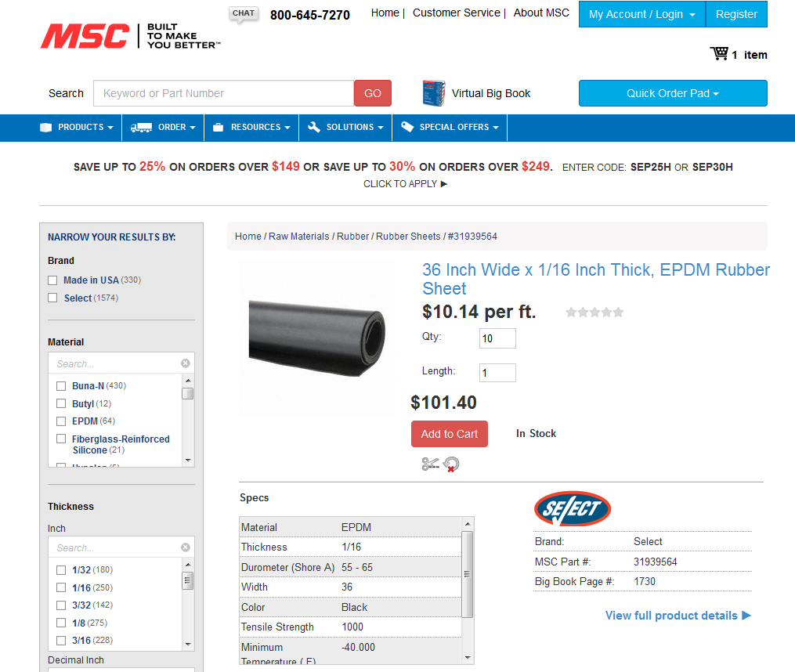Screen dimensions: 795x672
Task: Tick the 1/16 thickness checkbox
Action: (x=61, y=587)
